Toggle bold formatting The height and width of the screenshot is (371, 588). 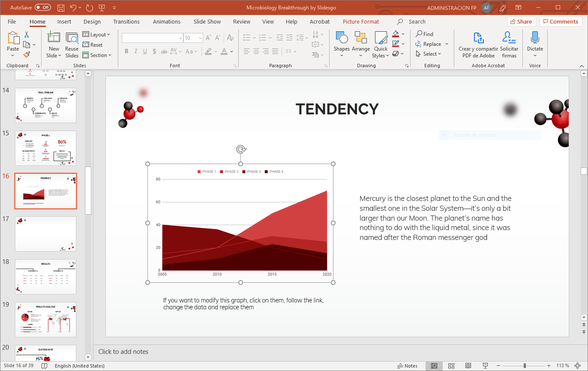tap(126, 51)
